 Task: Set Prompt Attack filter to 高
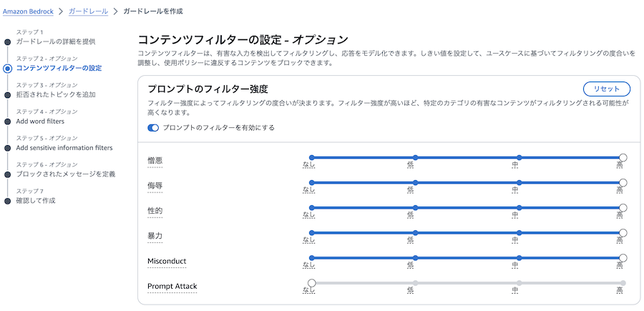pos(623,283)
